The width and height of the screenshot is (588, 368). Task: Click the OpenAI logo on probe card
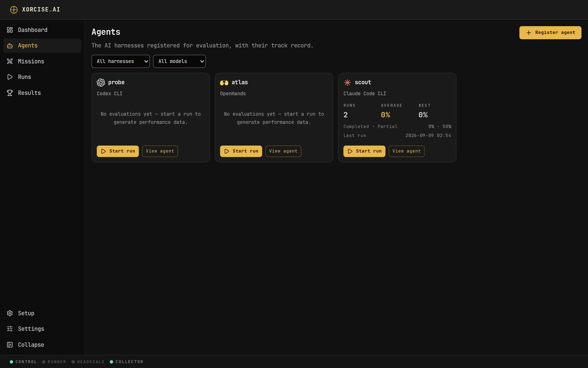(x=101, y=83)
